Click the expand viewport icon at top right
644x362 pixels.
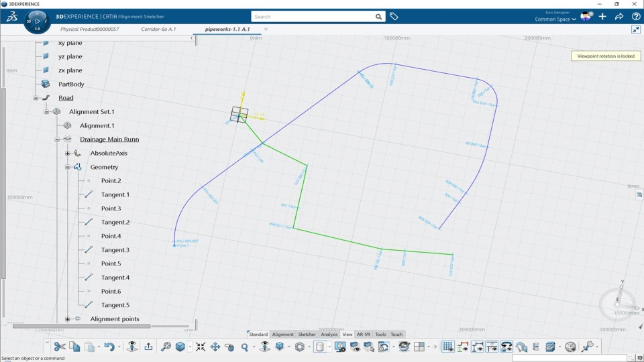click(x=636, y=29)
